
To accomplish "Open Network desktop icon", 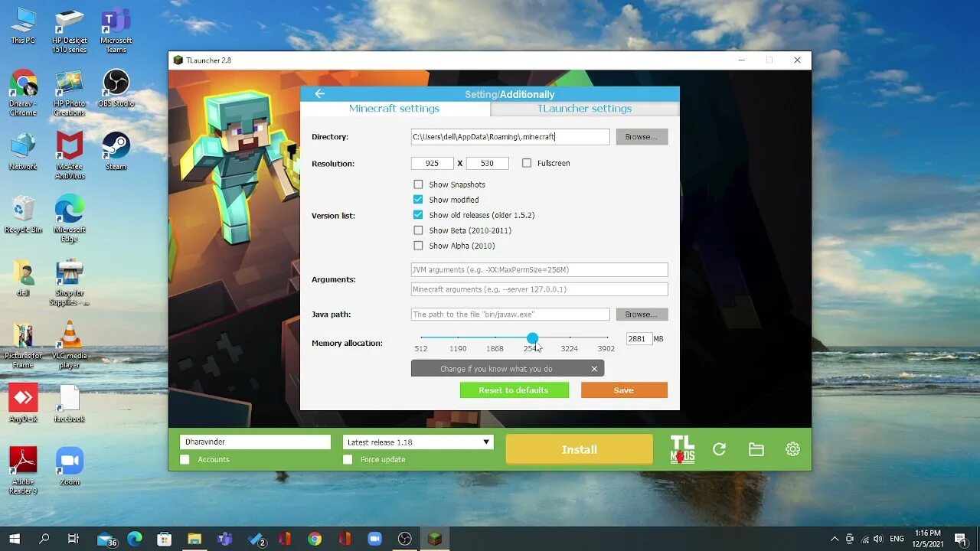I will click(23, 151).
